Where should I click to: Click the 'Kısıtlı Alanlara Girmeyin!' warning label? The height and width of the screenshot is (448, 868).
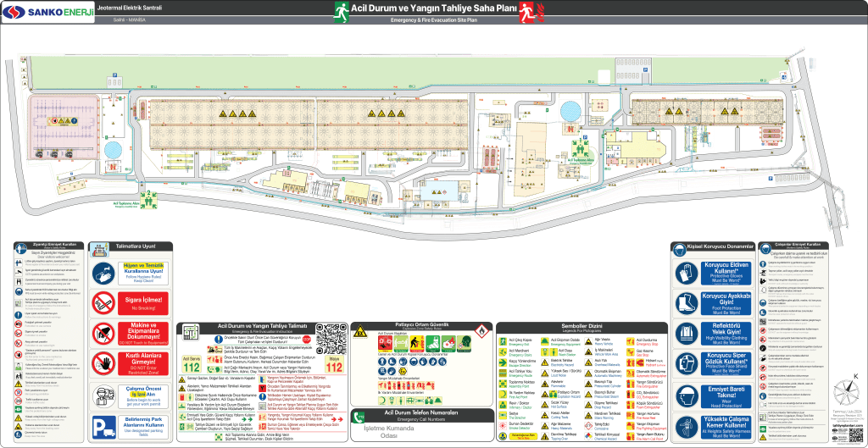[142, 363]
